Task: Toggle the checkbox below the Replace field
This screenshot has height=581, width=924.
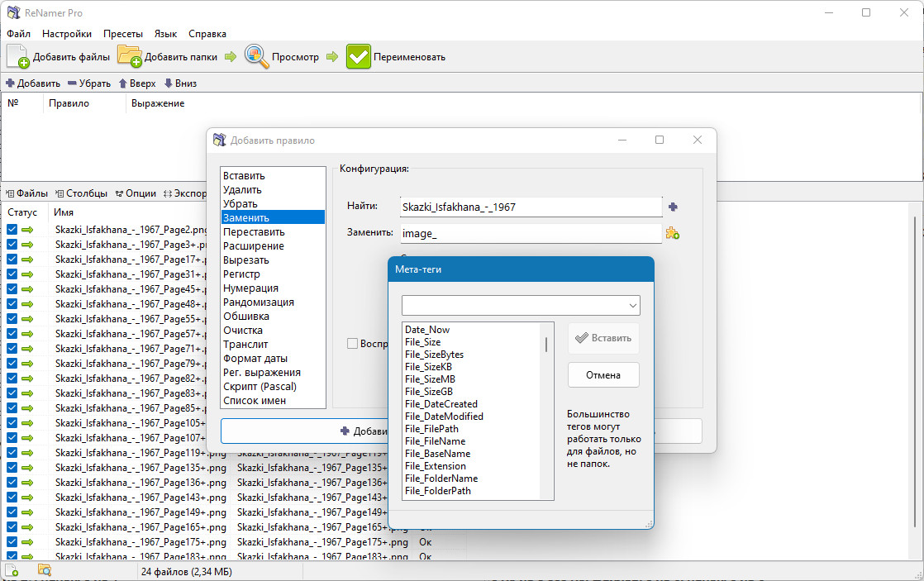Action: tap(352, 344)
